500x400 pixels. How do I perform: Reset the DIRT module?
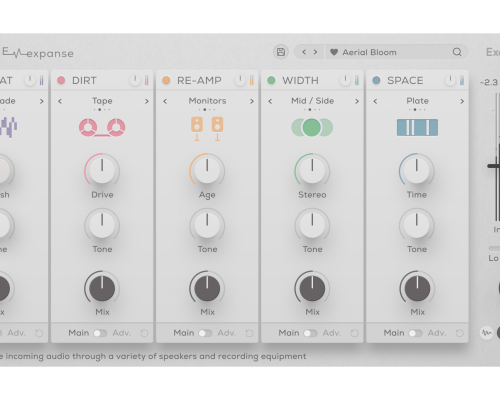(144, 333)
